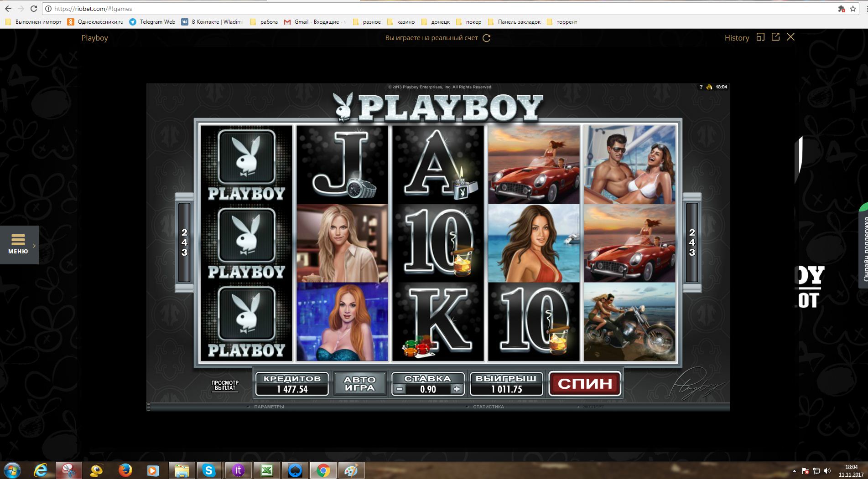This screenshot has width=868, height=479.
Task: Open the blue spade poker app in taskbar
Action: pos(295,470)
